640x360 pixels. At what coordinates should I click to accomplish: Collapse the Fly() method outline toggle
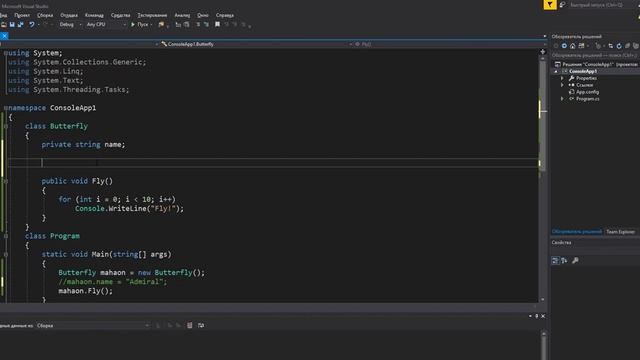click(x=6, y=181)
